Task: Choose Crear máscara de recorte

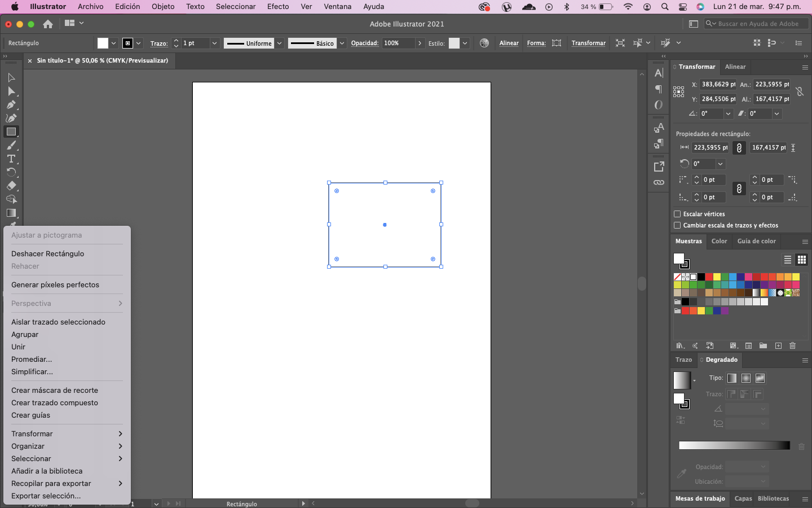Action: pyautogui.click(x=55, y=390)
